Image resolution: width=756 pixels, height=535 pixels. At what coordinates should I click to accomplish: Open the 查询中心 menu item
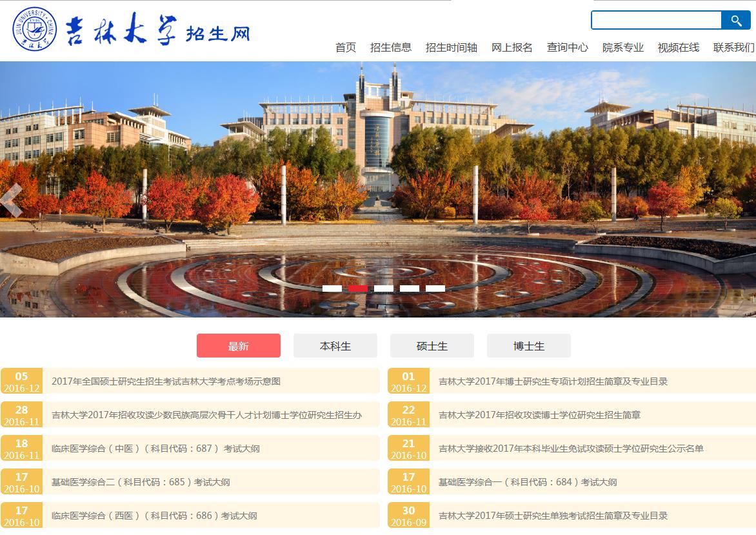(568, 47)
